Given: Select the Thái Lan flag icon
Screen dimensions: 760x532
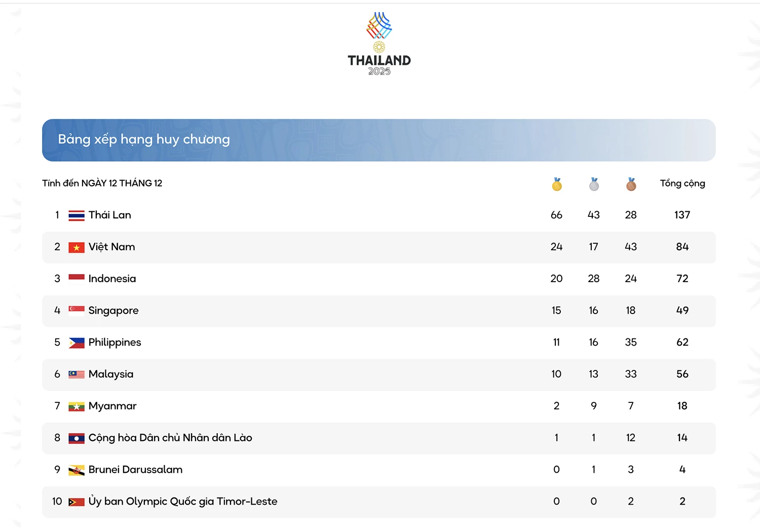Looking at the screenshot, I should coord(77,215).
